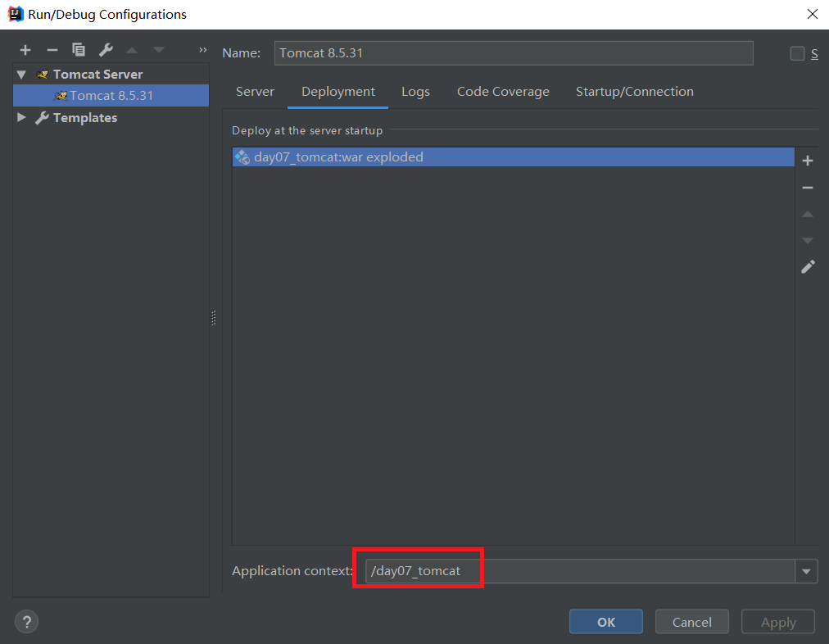This screenshot has height=644, width=829.
Task: Click the IntelliJ logo in the title bar
Action: pos(16,14)
